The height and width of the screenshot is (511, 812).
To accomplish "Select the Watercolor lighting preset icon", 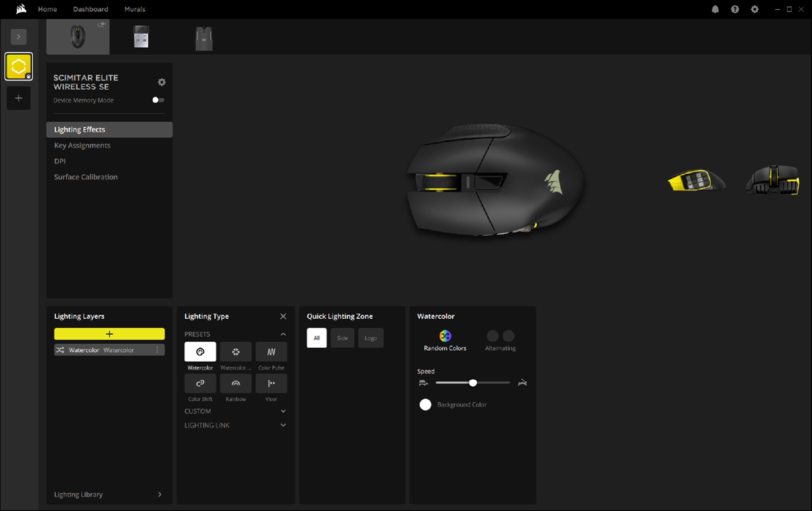I will (200, 352).
